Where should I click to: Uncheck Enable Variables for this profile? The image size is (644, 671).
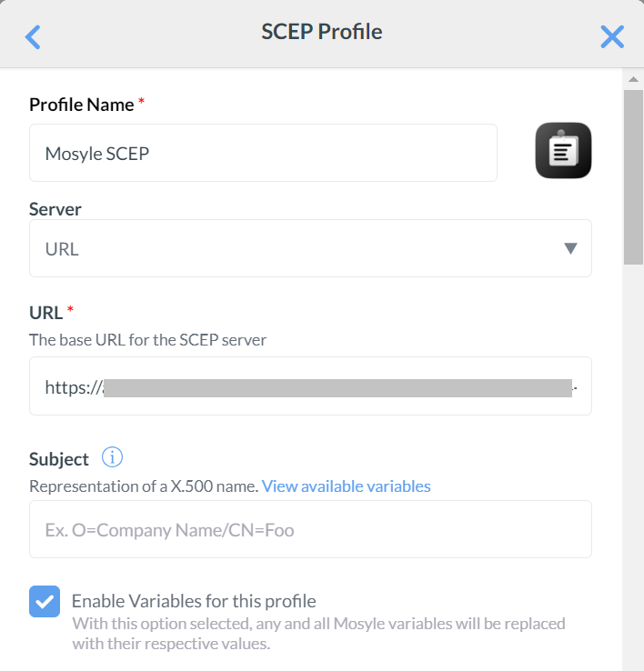[45, 601]
